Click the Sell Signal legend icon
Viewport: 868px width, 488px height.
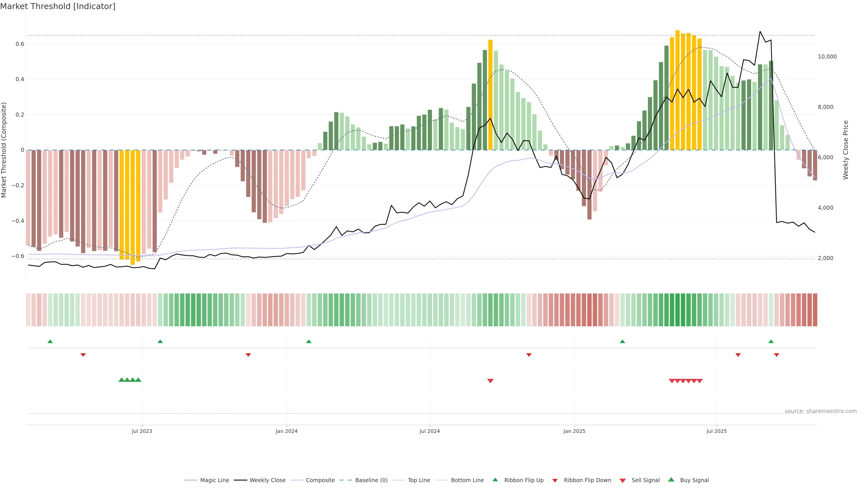[623, 480]
